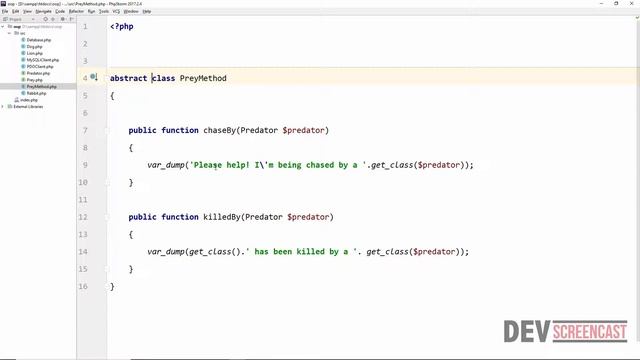Open the Tools menu

pyautogui.click(x=104, y=11)
